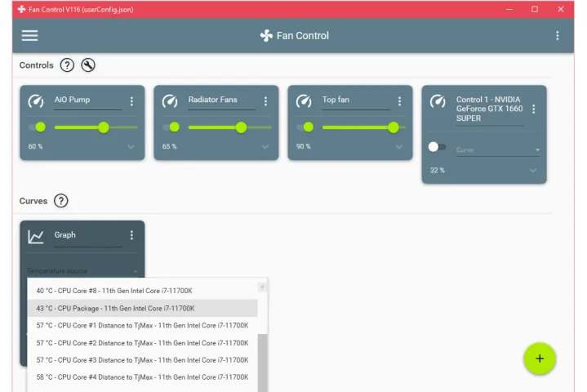Expand the Top fan card chevron
587x392 pixels.
click(399, 146)
